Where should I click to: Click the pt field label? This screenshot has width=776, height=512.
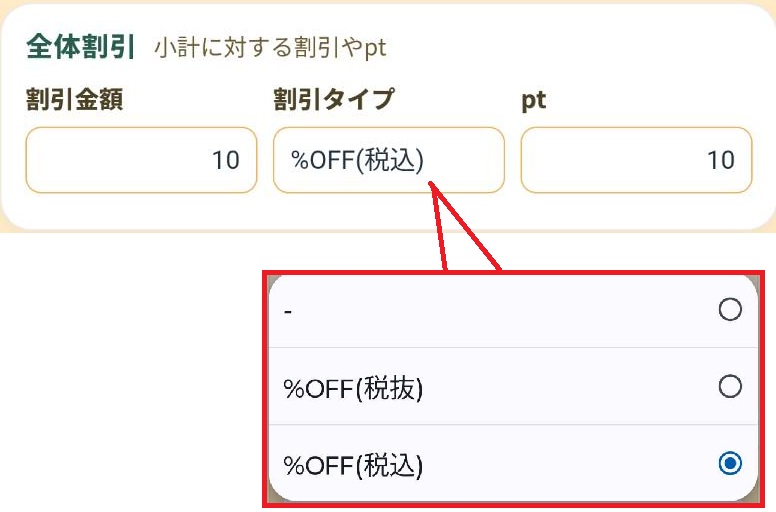point(534,101)
